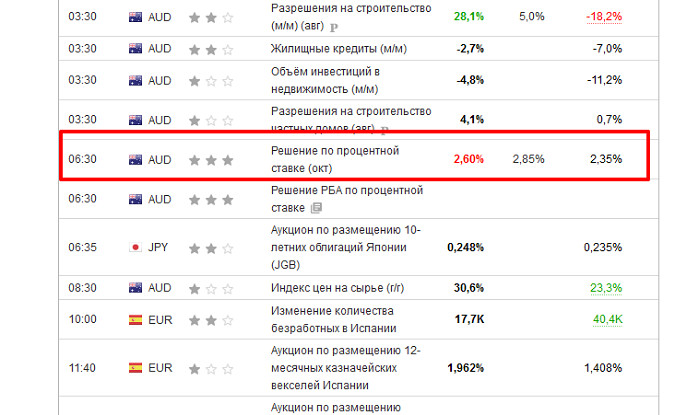The height and width of the screenshot is (415, 675).
Task: Click the importance stars in the 10:00 EUR row
Action: (x=211, y=321)
